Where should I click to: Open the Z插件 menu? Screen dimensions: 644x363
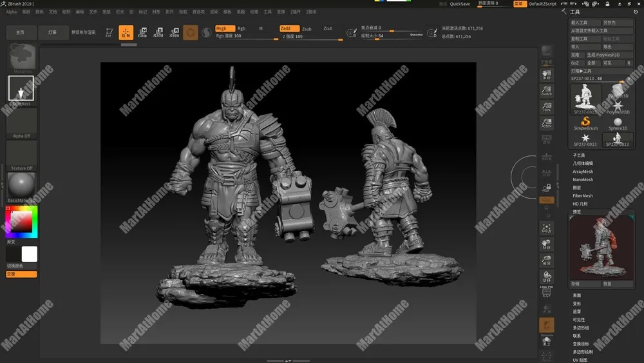pyautogui.click(x=296, y=12)
